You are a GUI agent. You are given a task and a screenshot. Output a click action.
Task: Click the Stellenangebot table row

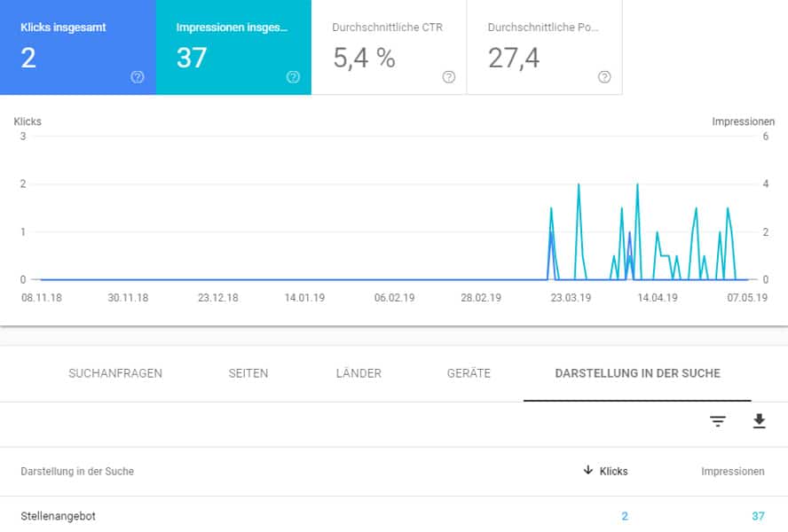point(394,516)
